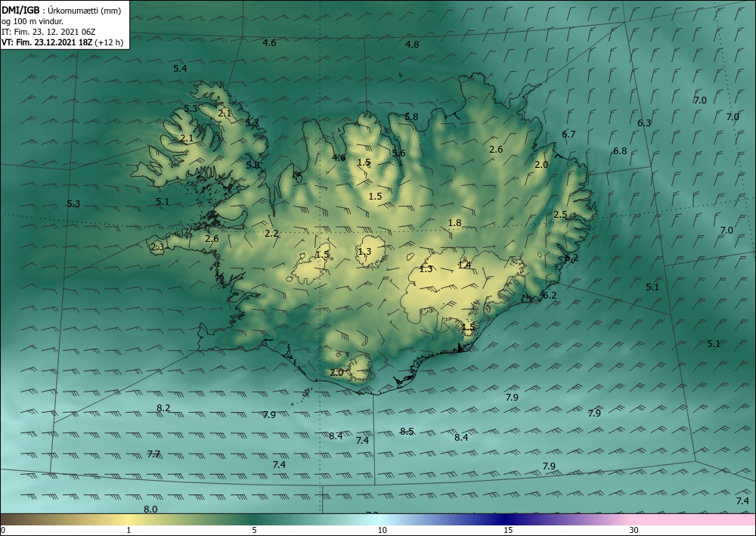The height and width of the screenshot is (536, 756).
Task: Click the '10' label on the colour scale
Action: click(x=383, y=530)
